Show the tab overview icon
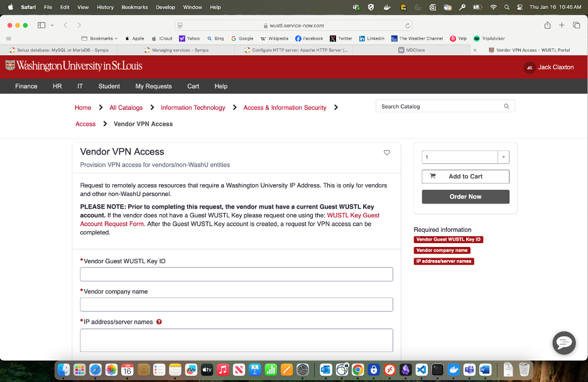588x382 pixels. pos(576,25)
